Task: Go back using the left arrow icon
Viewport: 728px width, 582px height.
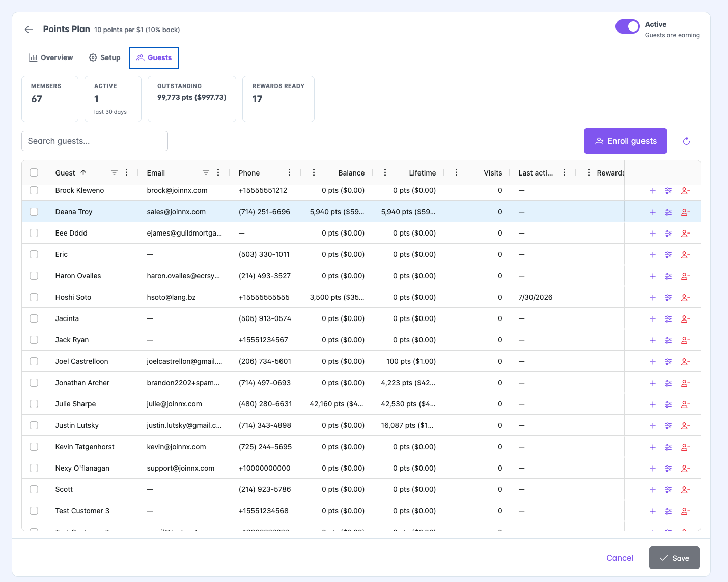Action: click(29, 30)
